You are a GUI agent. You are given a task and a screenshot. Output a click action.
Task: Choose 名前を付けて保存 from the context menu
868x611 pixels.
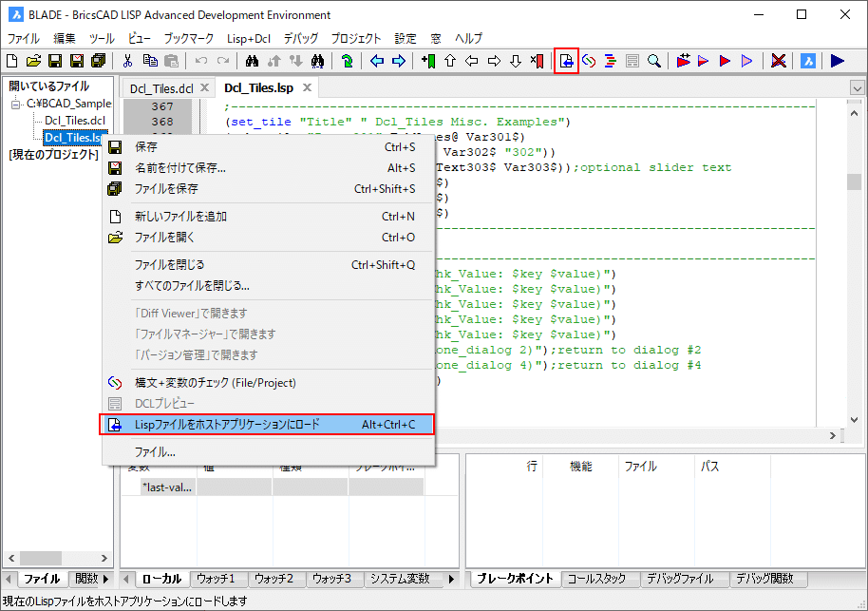(268, 168)
